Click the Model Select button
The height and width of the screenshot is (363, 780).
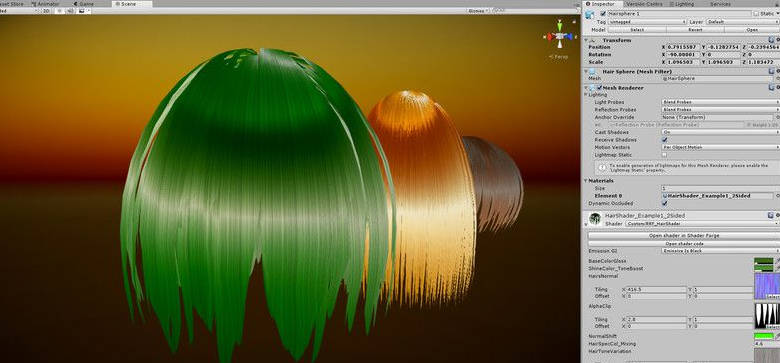[637, 29]
